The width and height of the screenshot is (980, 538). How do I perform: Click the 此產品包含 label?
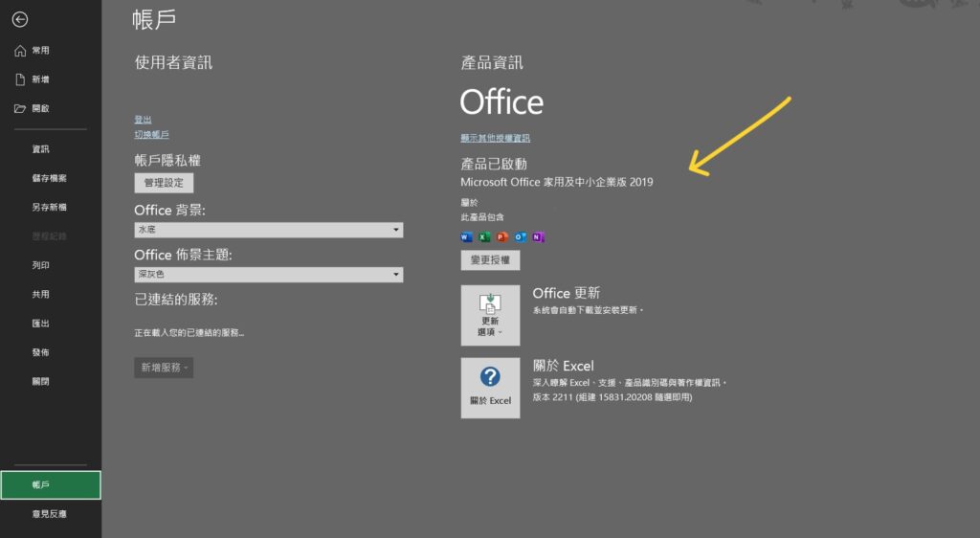pos(482,217)
